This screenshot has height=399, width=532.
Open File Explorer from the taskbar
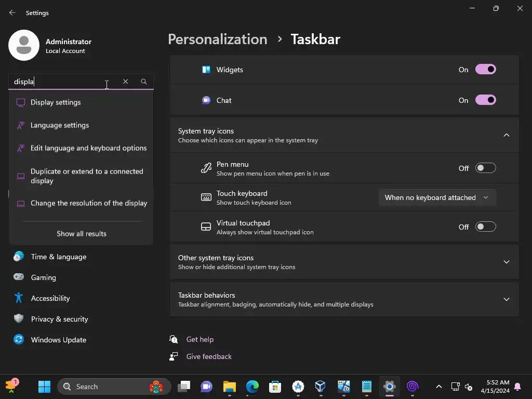coord(229,387)
